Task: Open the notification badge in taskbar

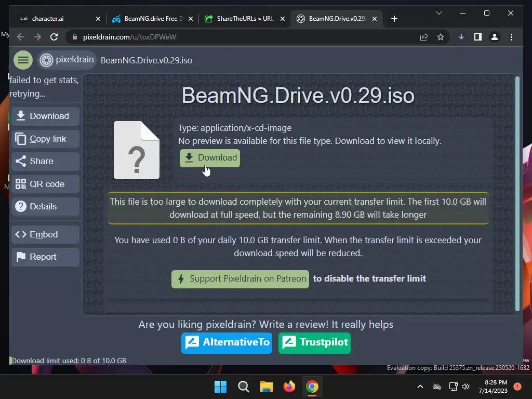Action: tap(517, 387)
